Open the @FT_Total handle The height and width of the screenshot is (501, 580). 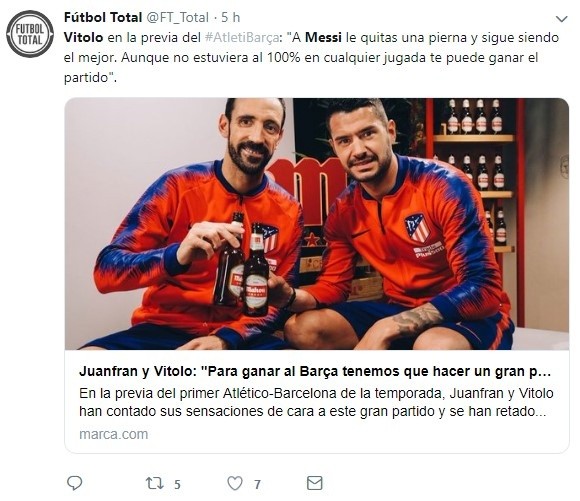coord(178,17)
